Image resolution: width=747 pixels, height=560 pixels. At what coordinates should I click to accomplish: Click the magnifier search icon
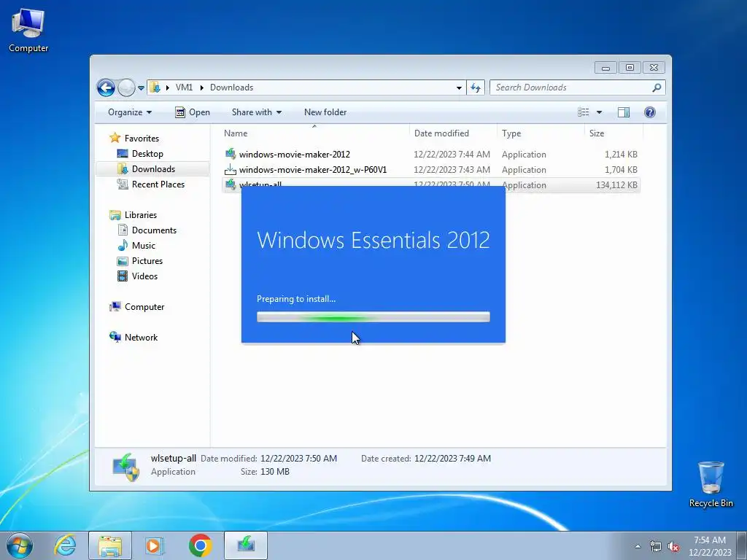pyautogui.click(x=657, y=87)
